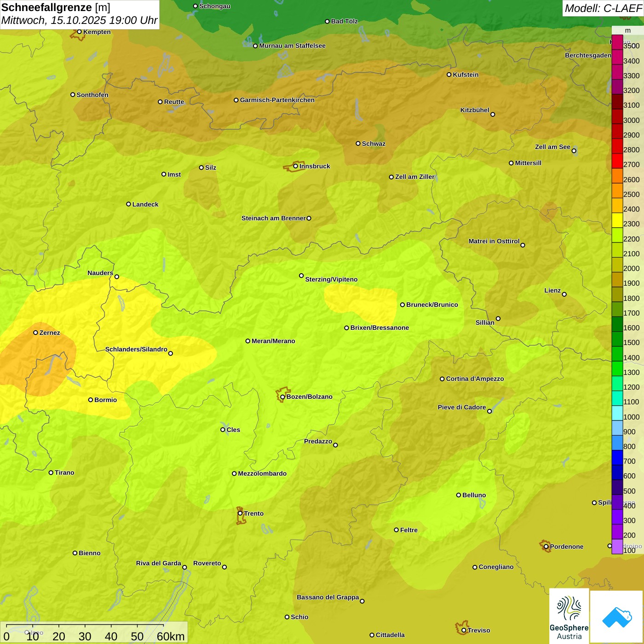
Task: Click the Lienz marker circle
Action: click(564, 294)
